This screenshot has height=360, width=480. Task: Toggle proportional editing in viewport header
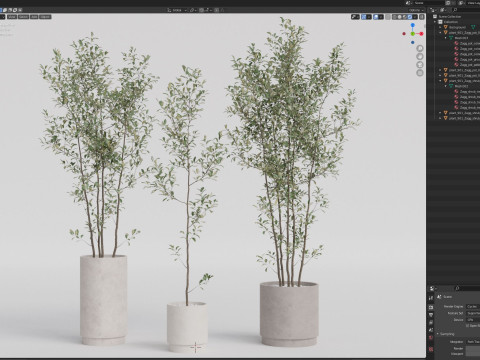click(217, 10)
